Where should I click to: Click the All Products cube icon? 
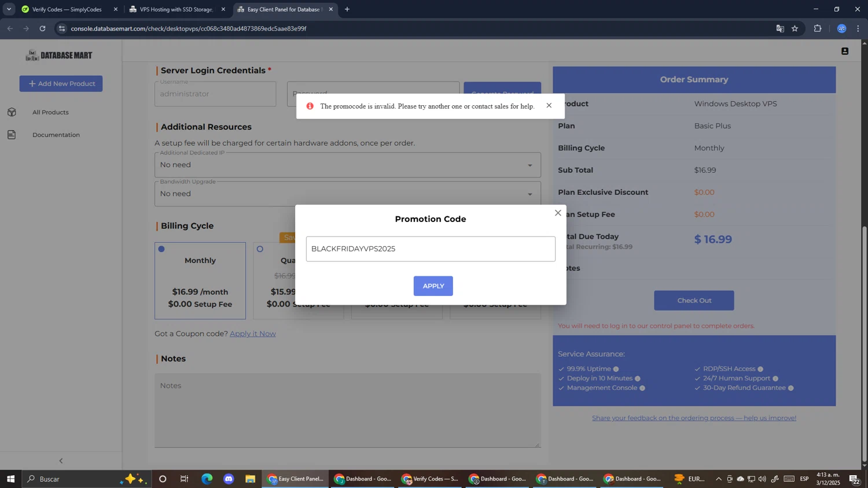point(12,112)
